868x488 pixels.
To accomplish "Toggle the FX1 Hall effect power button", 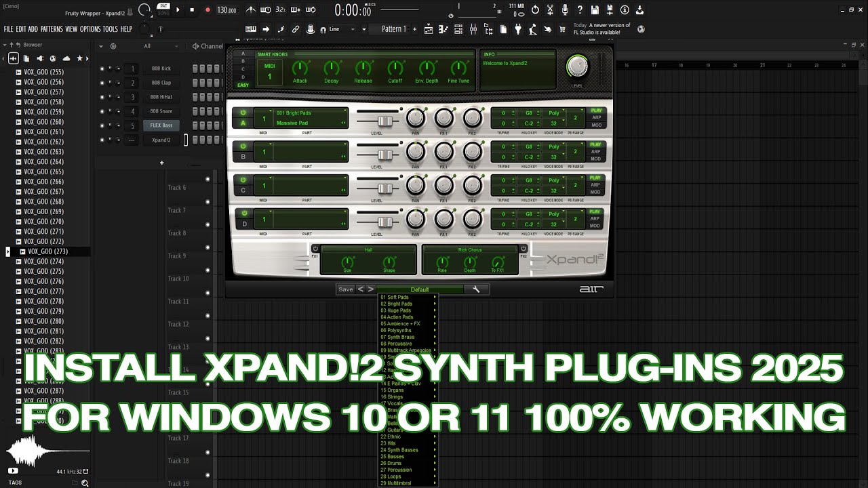I will click(315, 249).
